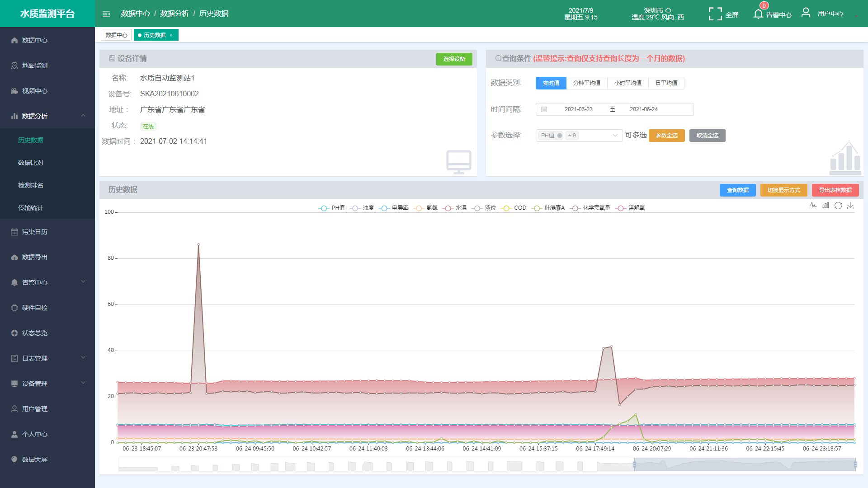This screenshot has height=488, width=868.
Task: Select 分钟平均值 data type
Action: point(587,83)
